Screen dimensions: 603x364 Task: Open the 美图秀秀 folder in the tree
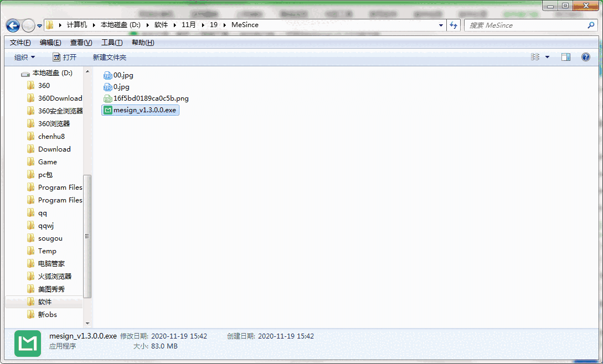tap(51, 289)
